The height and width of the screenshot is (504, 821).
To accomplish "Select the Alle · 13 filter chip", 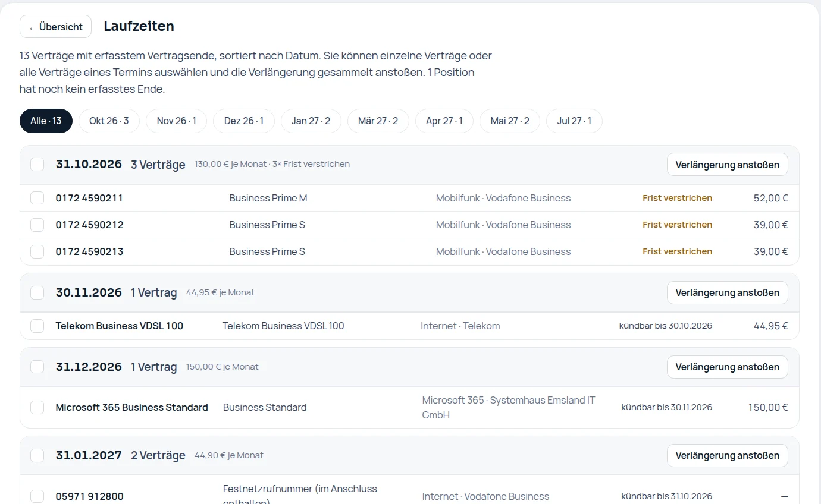I will [46, 121].
